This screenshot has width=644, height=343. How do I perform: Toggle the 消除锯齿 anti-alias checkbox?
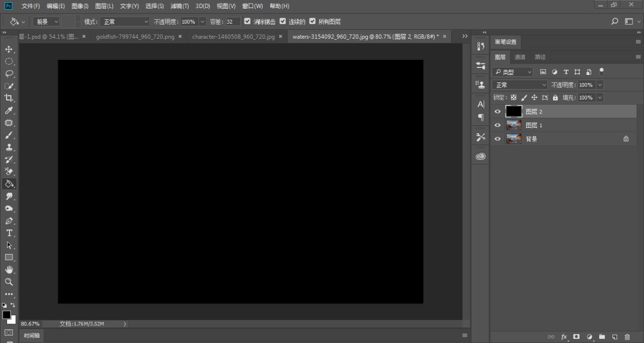coord(247,22)
